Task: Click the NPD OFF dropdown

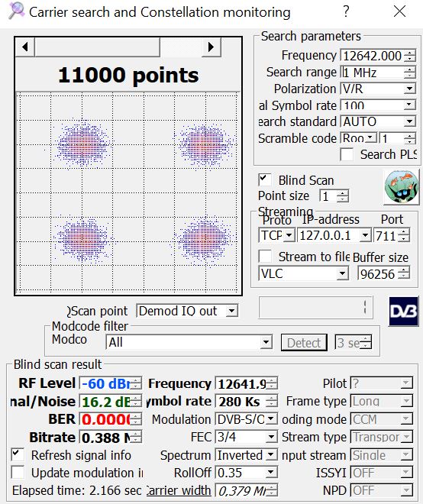Action: pyautogui.click(x=382, y=490)
